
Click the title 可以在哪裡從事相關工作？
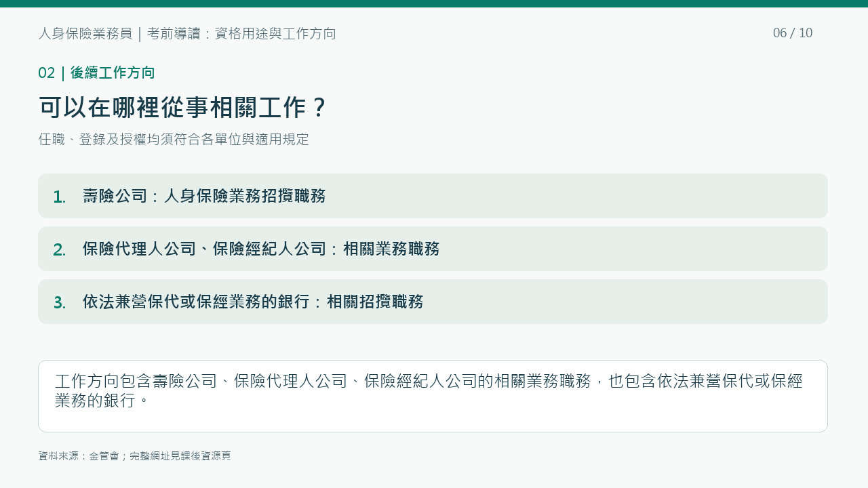tap(183, 108)
